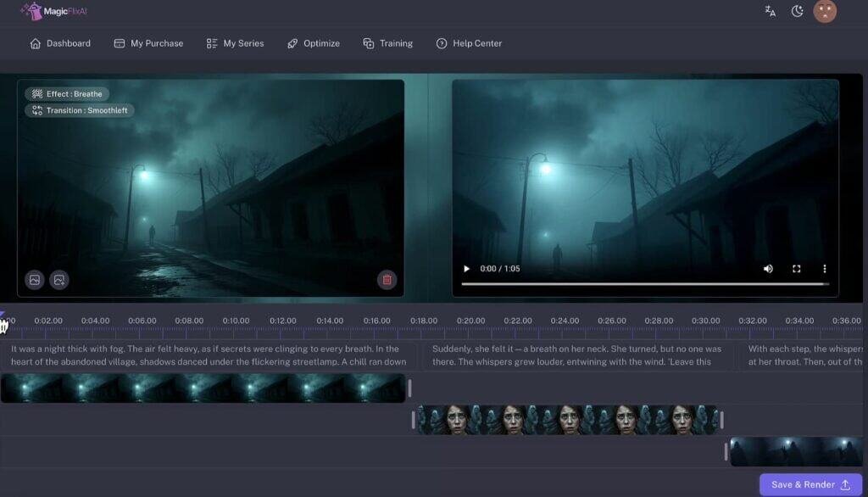
Task: Open the video player's more options menu
Action: pyautogui.click(x=824, y=268)
